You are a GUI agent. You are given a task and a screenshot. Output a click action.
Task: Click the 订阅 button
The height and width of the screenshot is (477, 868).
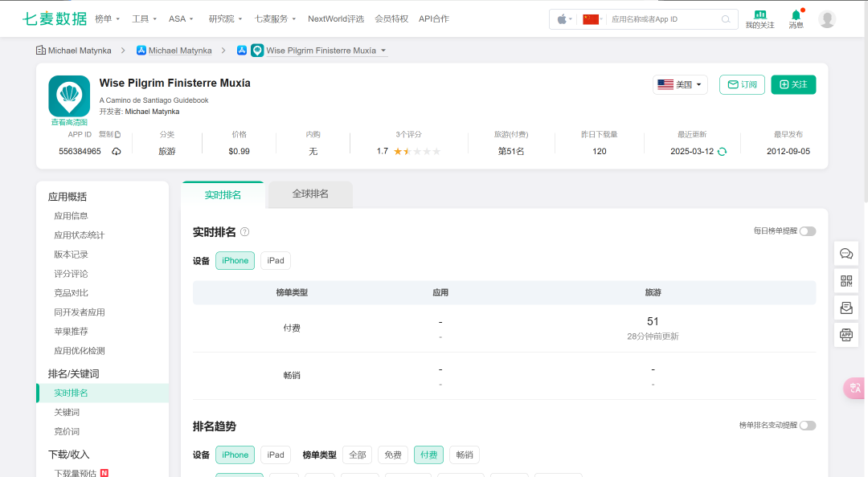point(743,84)
